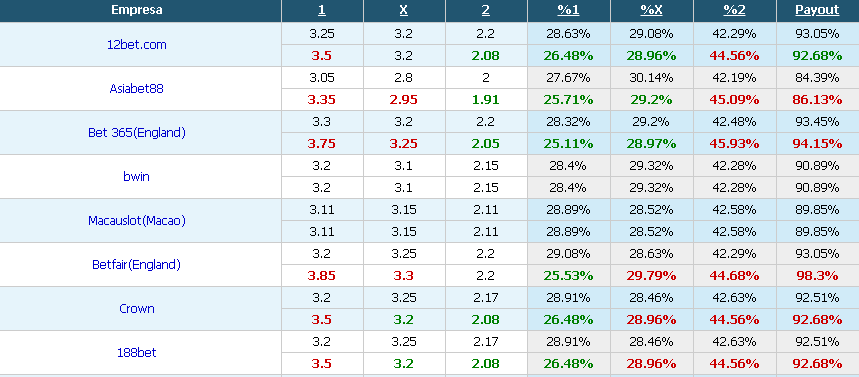Sort by the %1 column header
859x377 pixels.
pyautogui.click(x=568, y=10)
